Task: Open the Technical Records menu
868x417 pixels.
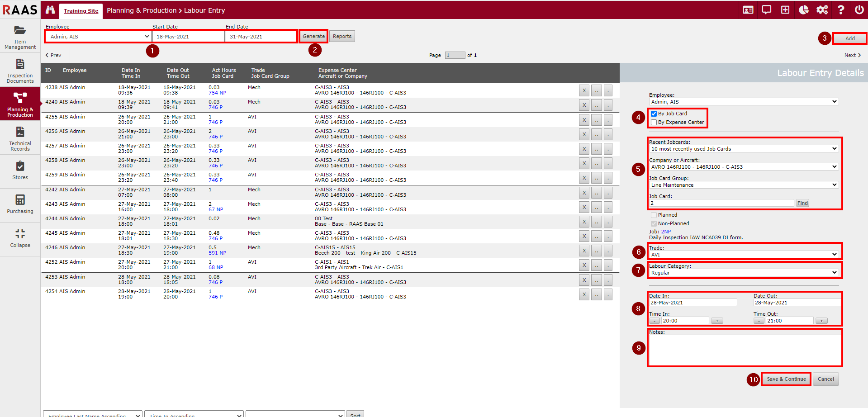Action: click(x=20, y=139)
